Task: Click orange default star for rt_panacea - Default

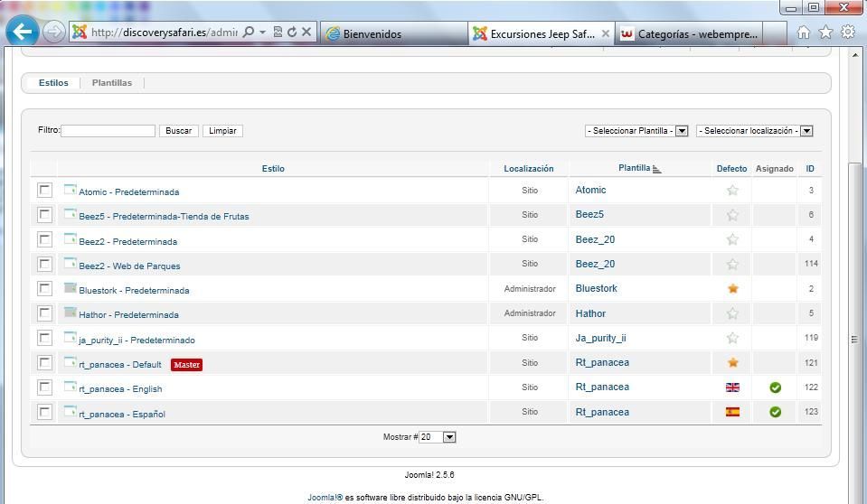Action: pyautogui.click(x=732, y=362)
